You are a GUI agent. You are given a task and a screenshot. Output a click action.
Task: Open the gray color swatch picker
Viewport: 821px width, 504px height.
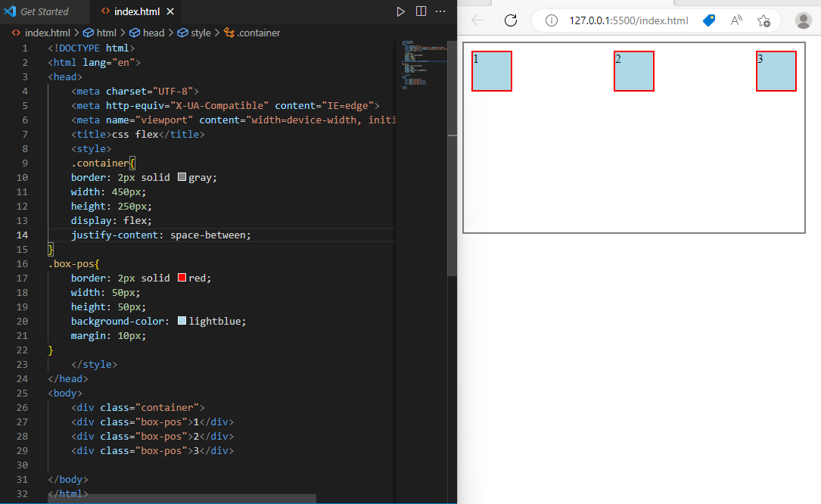tap(182, 177)
